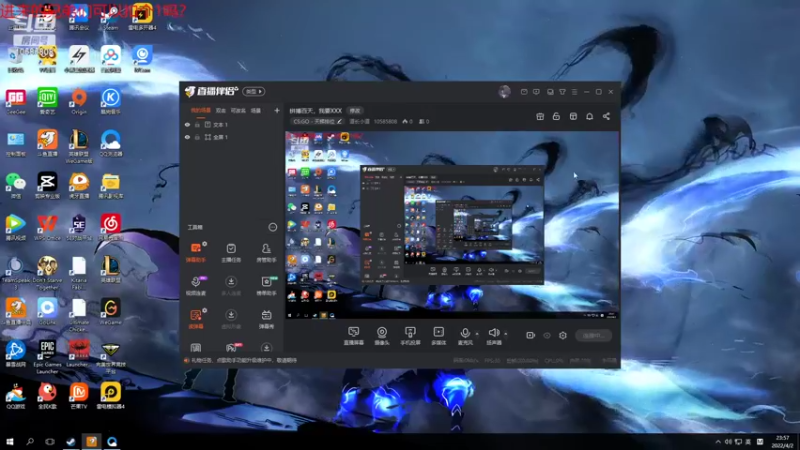The height and width of the screenshot is (450, 800).
Task: Open the taskbar clock showing 23:57
Action: 782,441
